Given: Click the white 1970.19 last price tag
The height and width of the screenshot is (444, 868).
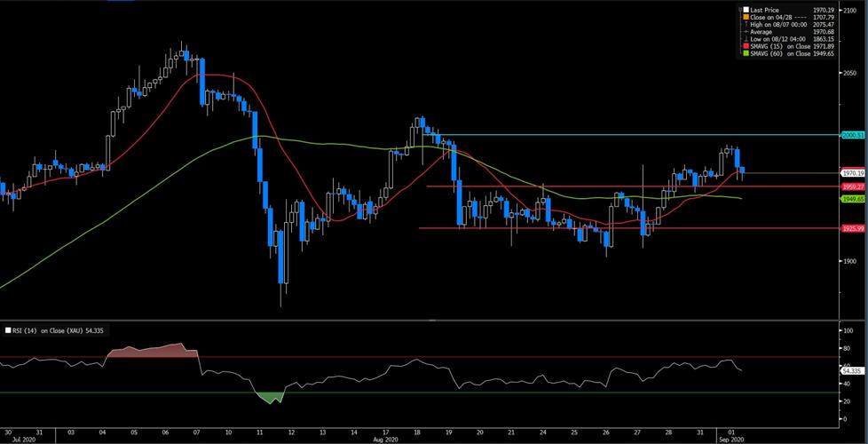Looking at the screenshot, I should [x=852, y=172].
